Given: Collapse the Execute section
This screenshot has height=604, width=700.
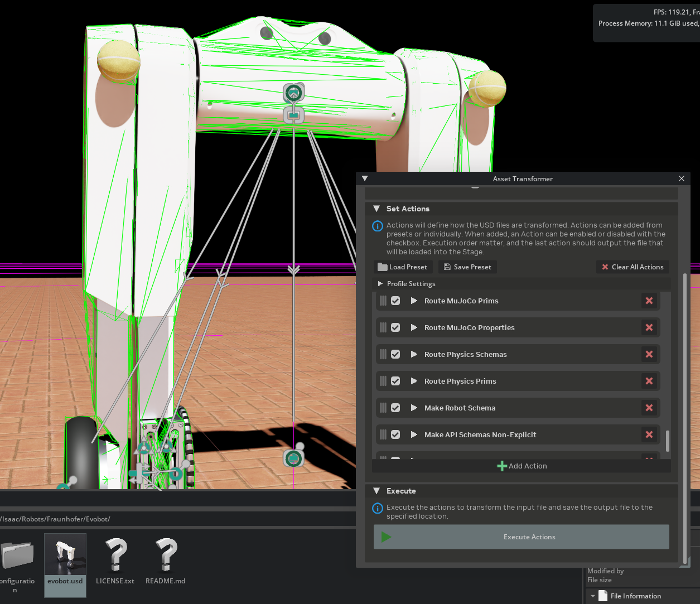Looking at the screenshot, I should [376, 491].
